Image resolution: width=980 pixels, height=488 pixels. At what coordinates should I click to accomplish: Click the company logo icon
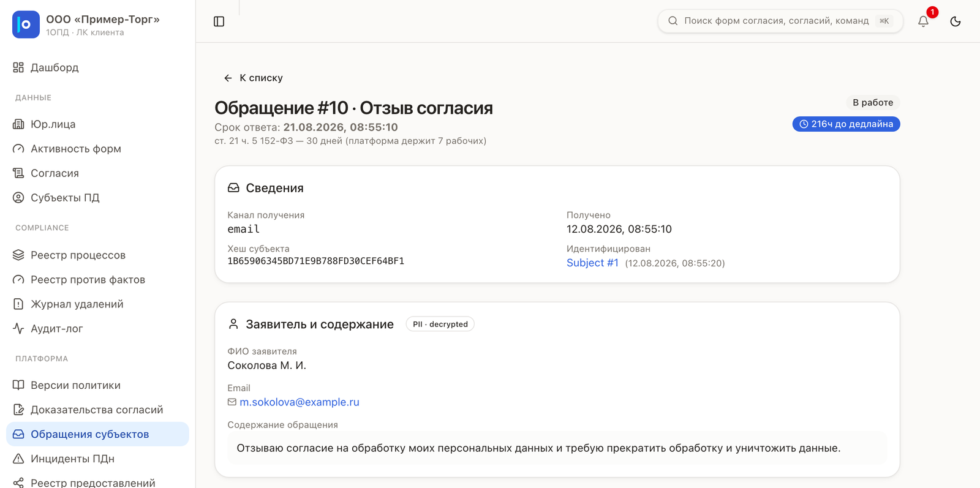26,24
